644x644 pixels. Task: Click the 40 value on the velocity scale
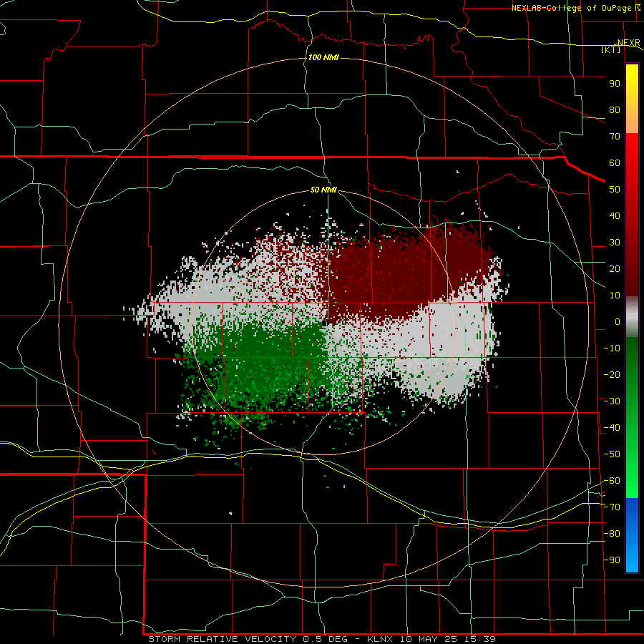click(x=615, y=216)
